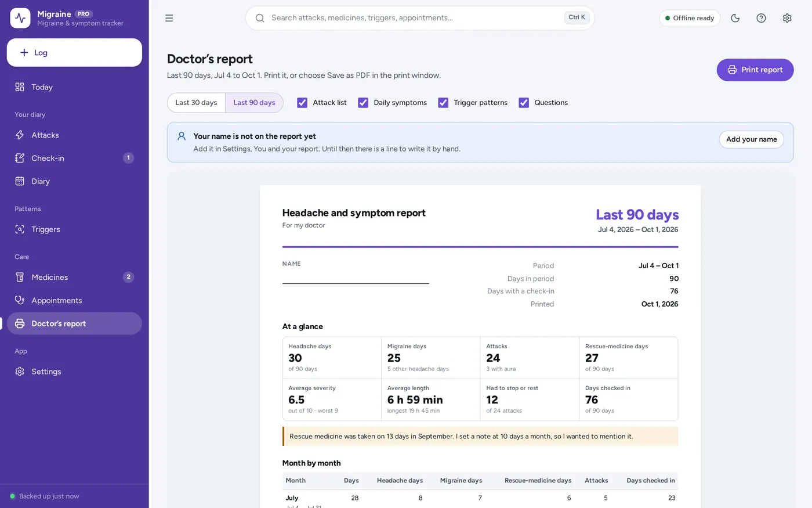Click the search magnifier icon
The image size is (812, 508).
click(260, 18)
